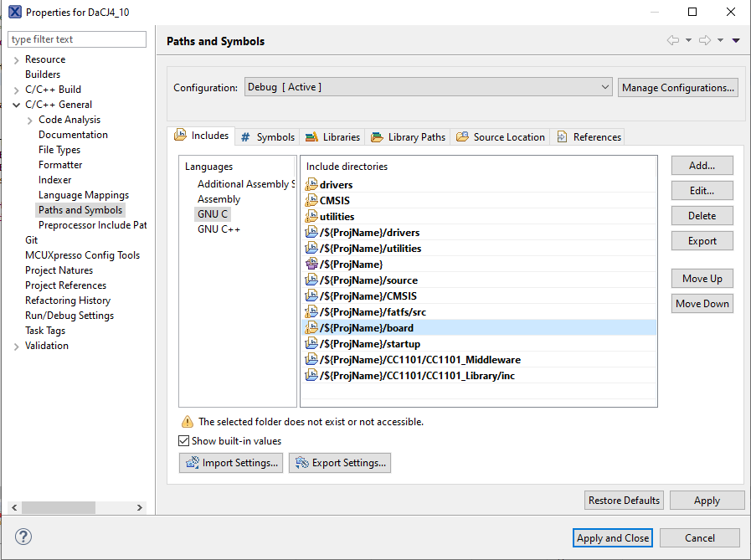Expand the Resource tree node
The image size is (751, 560).
[x=16, y=60]
